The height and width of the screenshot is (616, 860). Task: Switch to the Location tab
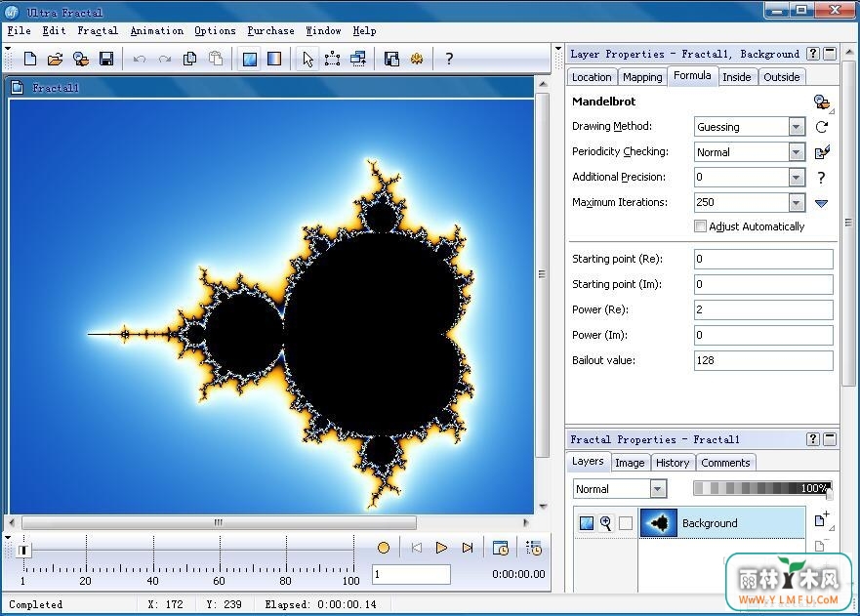(592, 77)
